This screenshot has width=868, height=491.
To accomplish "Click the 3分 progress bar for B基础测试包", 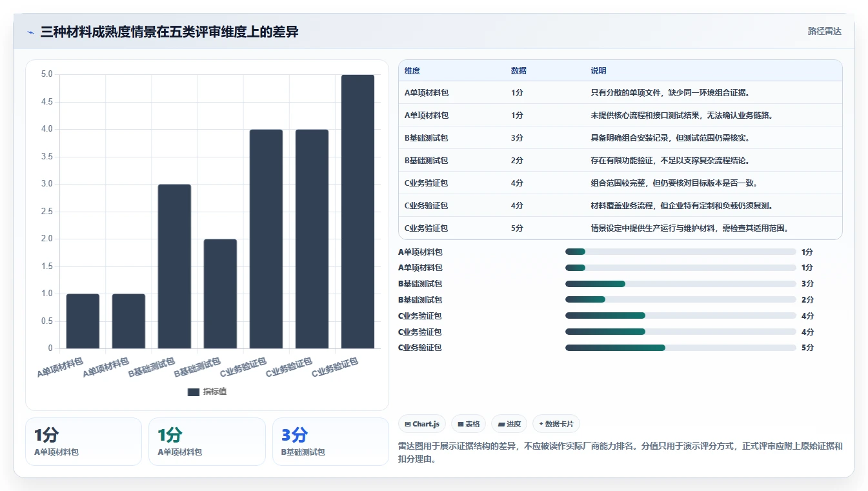I will click(x=681, y=284).
